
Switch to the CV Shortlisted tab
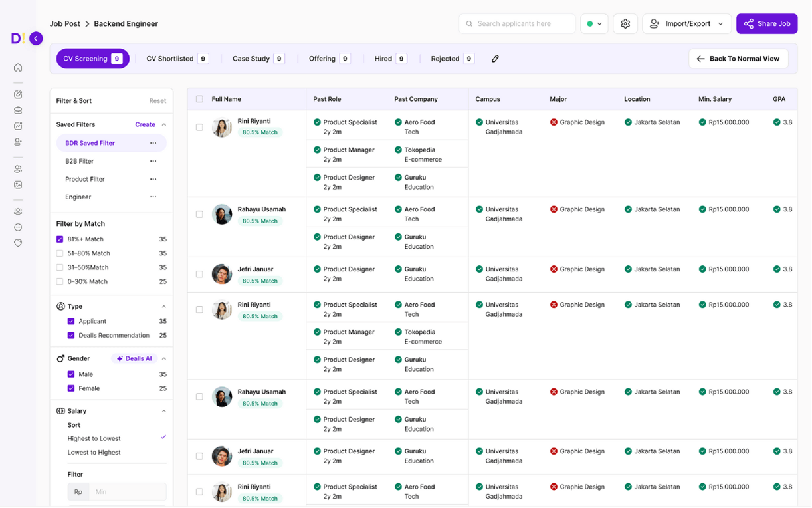click(x=177, y=59)
